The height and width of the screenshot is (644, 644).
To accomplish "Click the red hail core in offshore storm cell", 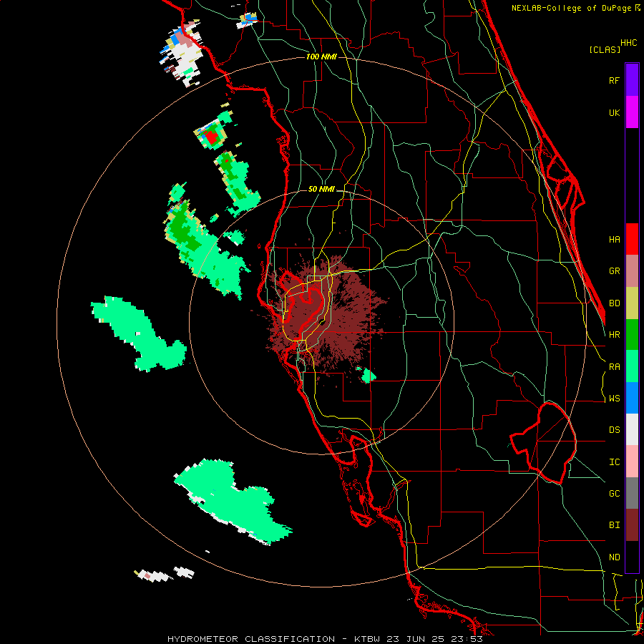I will (212, 137).
